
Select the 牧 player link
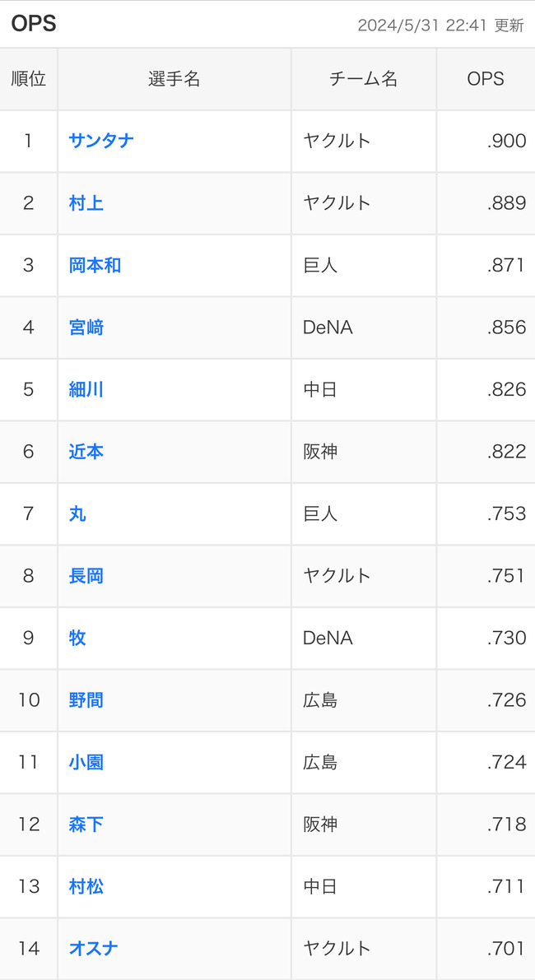(x=77, y=638)
